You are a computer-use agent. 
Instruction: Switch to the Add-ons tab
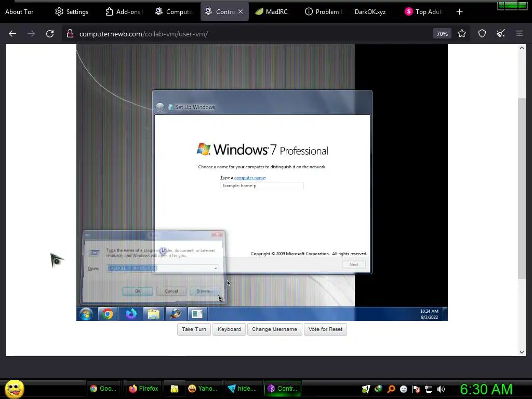pos(124,12)
